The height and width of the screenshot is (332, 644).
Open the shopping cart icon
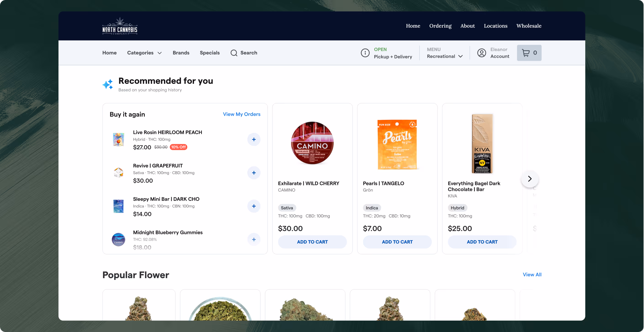(526, 53)
